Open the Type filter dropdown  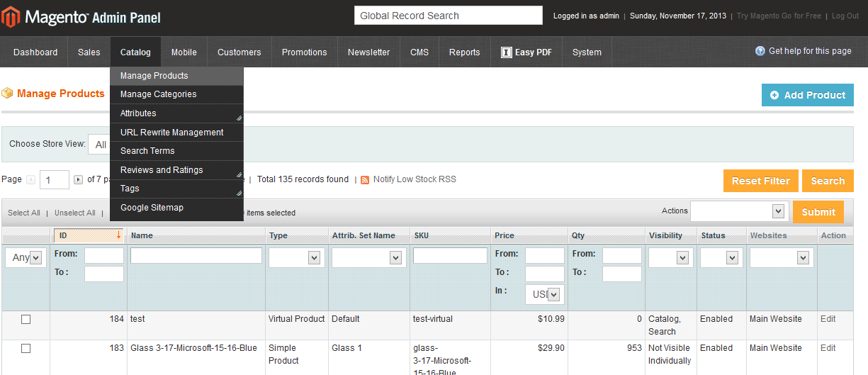point(296,259)
